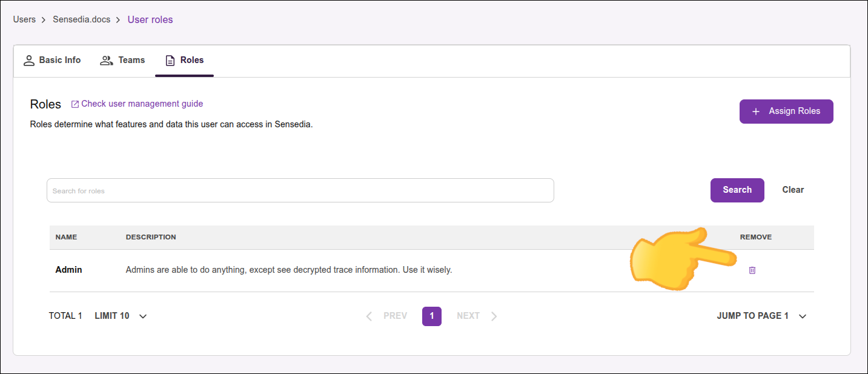Click the external link icon beside the guide
This screenshot has width=868, height=374.
tap(74, 103)
